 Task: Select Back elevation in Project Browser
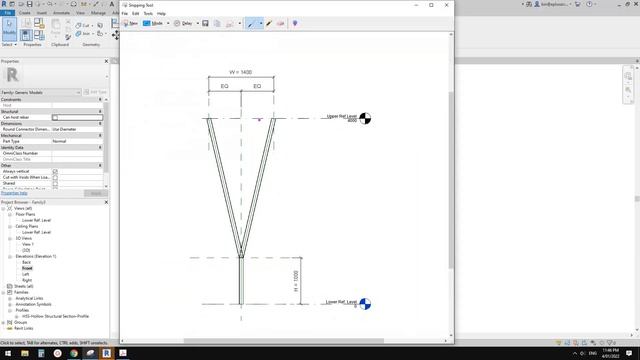coord(27,262)
